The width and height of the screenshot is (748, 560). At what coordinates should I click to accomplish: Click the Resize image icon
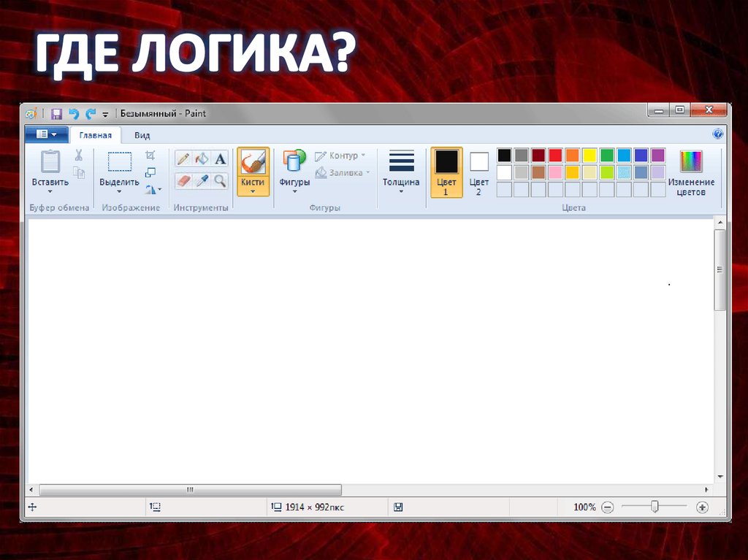click(150, 172)
